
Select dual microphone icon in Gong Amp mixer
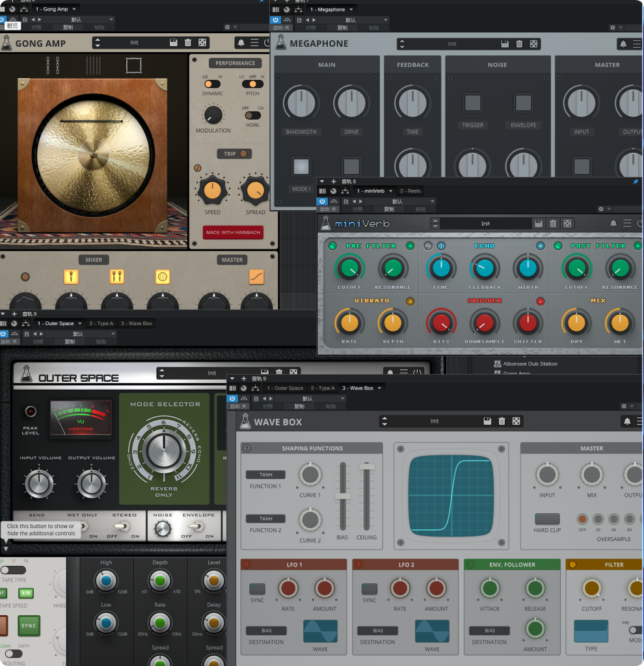[116, 276]
